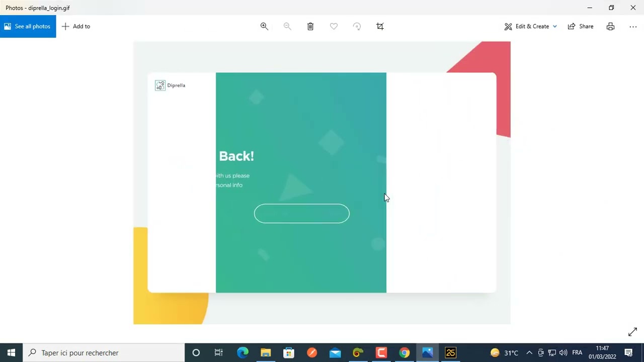Screen dimensions: 644x362
Task: Open File Explorer from the taskbar
Action: [266, 352]
